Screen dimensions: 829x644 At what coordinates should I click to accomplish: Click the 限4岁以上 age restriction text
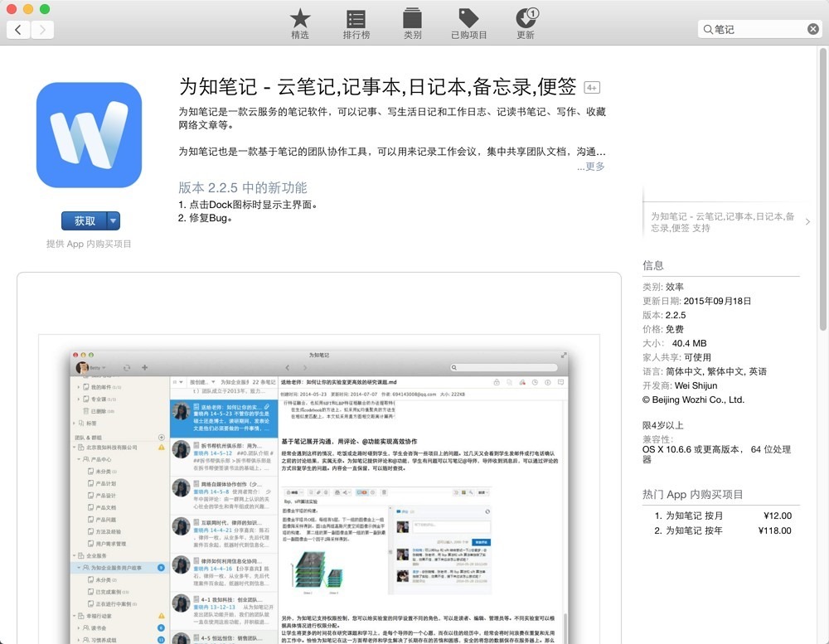tap(663, 425)
